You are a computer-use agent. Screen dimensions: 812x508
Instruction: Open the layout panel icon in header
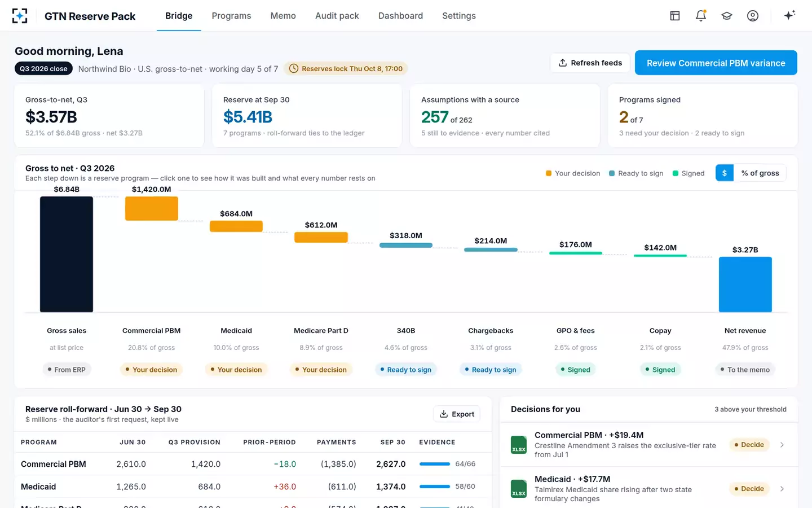pyautogui.click(x=674, y=16)
